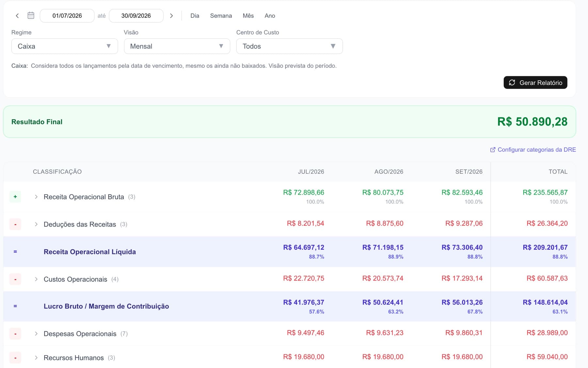588x368 pixels.
Task: Click total value R$ 235.565,87
Action: (x=545, y=192)
